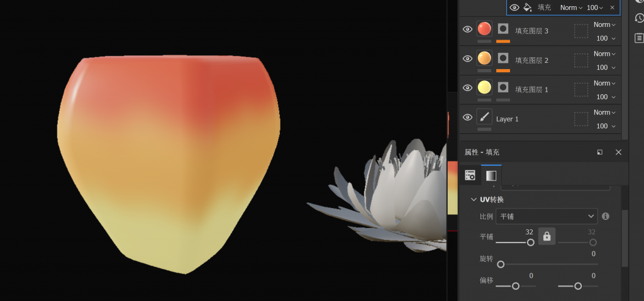Open opacity 100 dropdown of Layer 1
This screenshot has width=644, height=301.
[x=606, y=126]
